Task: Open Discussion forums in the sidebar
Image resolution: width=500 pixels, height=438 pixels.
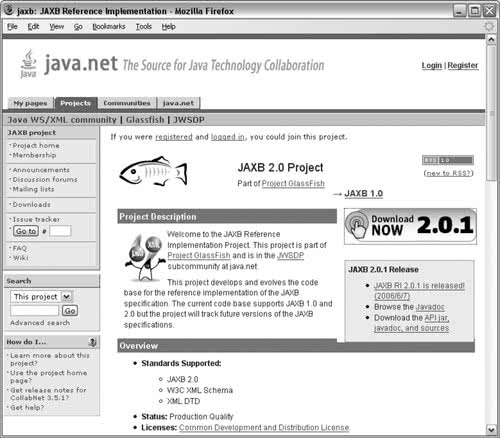Action: (45, 180)
